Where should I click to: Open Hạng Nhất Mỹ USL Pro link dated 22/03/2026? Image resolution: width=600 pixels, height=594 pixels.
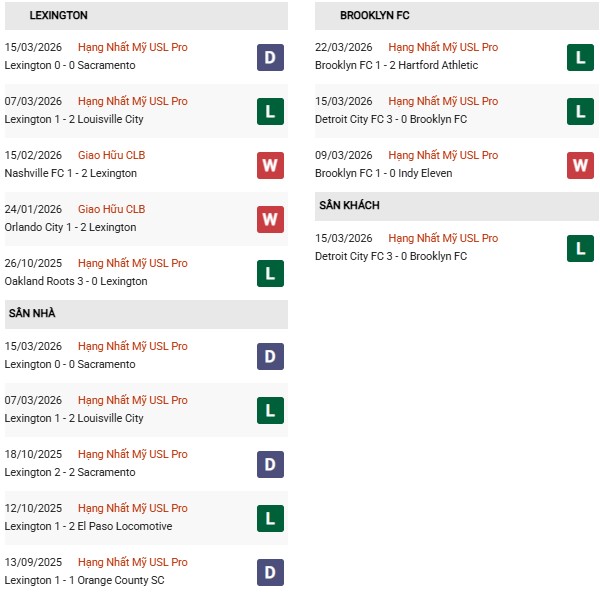click(x=443, y=47)
